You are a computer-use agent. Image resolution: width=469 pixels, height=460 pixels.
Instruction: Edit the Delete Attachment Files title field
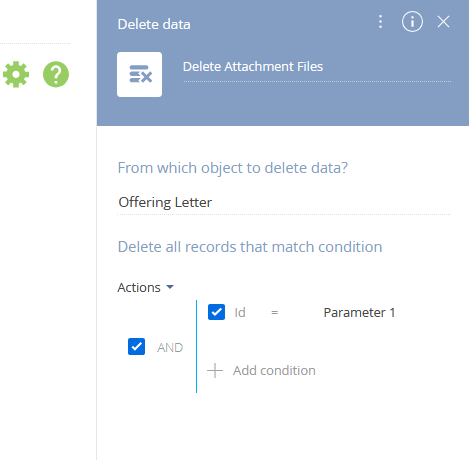317,67
